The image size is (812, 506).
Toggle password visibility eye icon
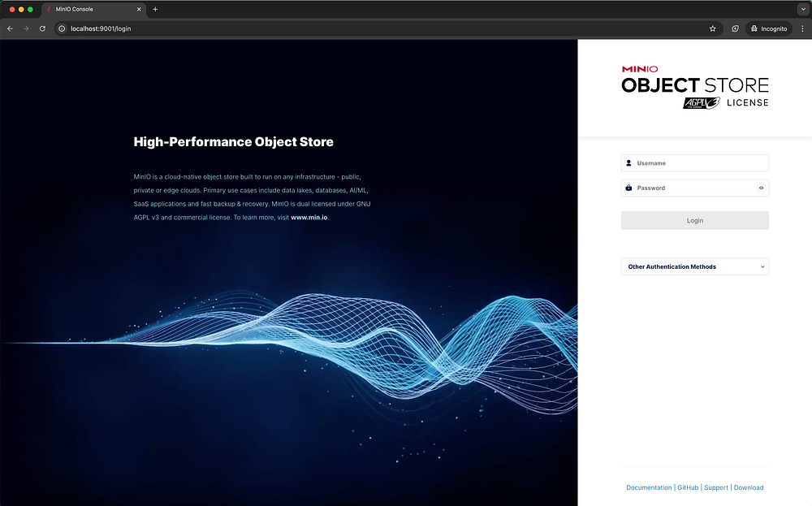coord(762,188)
